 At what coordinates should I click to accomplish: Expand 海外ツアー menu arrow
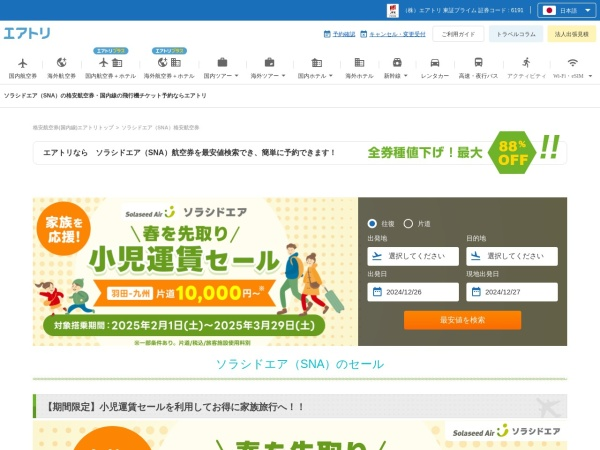[284, 76]
